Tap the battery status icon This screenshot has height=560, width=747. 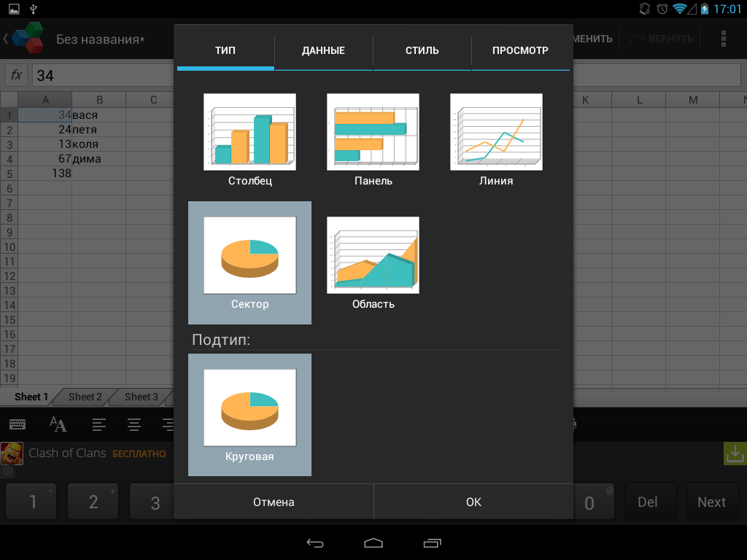tap(705, 9)
